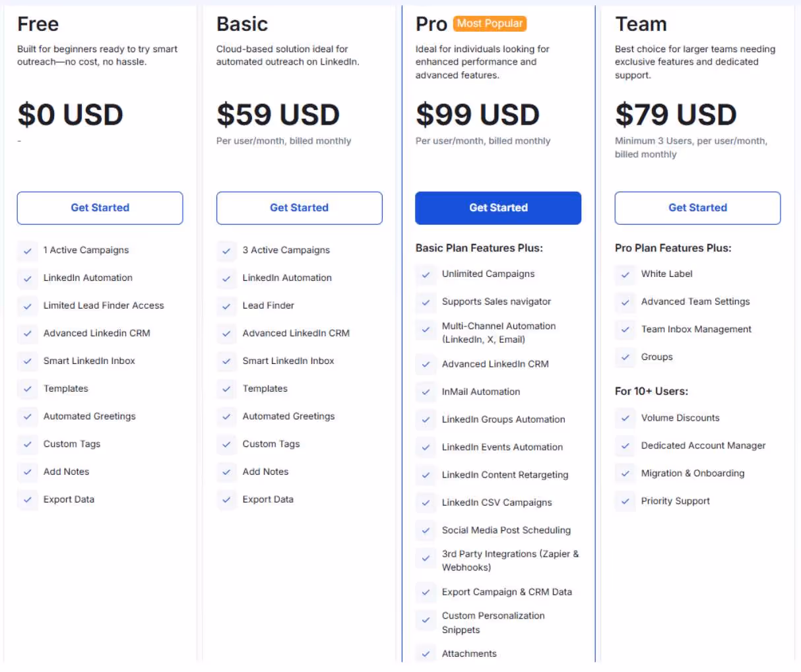Click the checkmark beside LinkedIn Automation in Free plan
Viewport: 801px width, 672px height.
27,278
